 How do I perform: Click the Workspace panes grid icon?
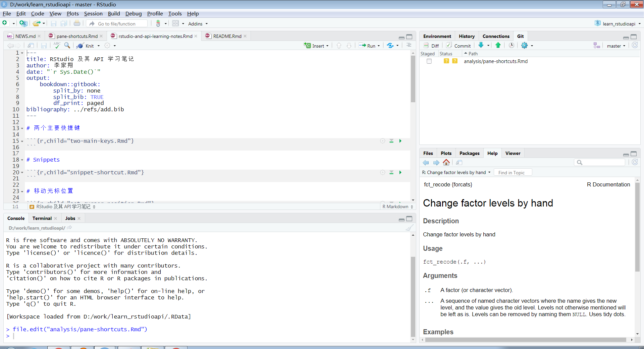coord(175,23)
